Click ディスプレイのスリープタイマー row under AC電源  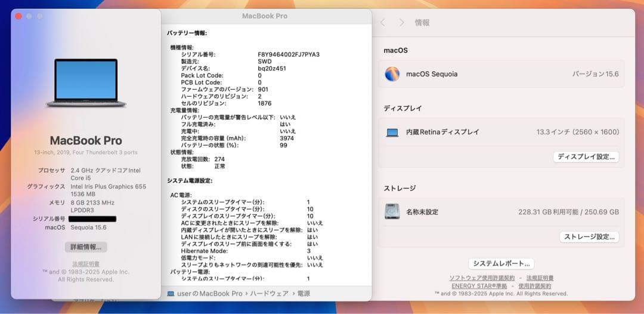[x=247, y=216]
